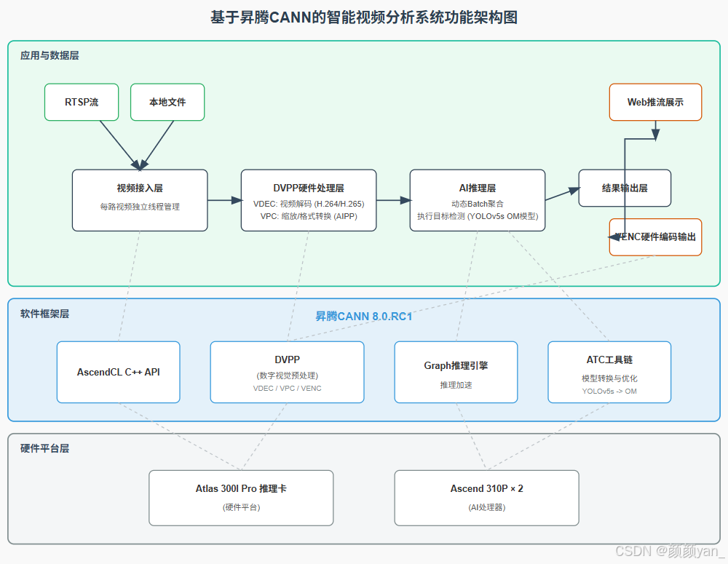Click the Atlas 300I Pro 推理卡 box
This screenshot has height=564, width=728.
tap(241, 498)
